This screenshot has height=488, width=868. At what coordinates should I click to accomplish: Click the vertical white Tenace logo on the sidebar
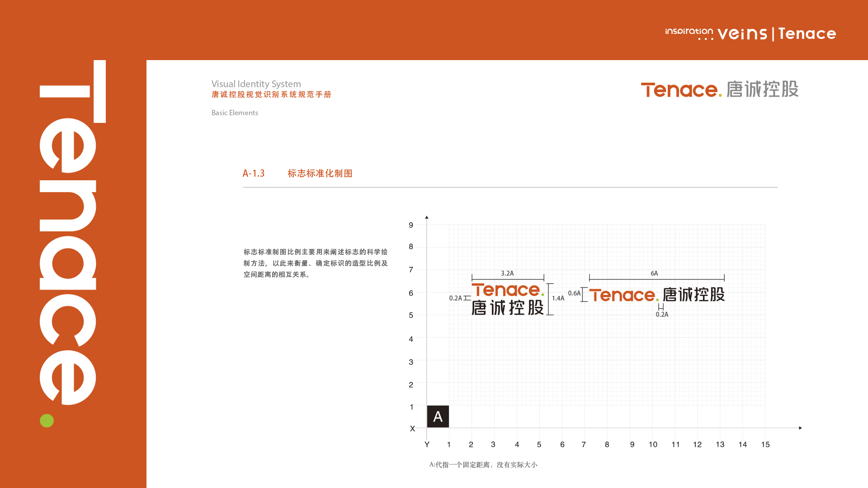coord(73,232)
